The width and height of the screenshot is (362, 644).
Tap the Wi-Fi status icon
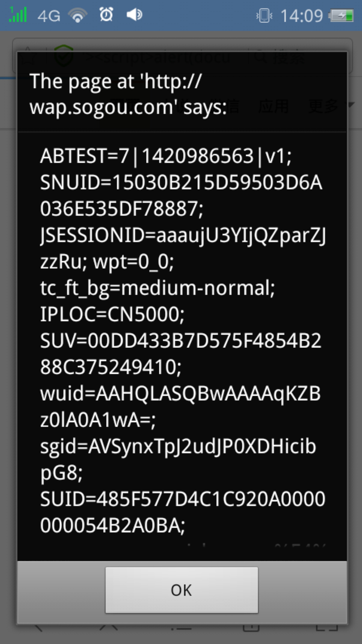(x=78, y=15)
